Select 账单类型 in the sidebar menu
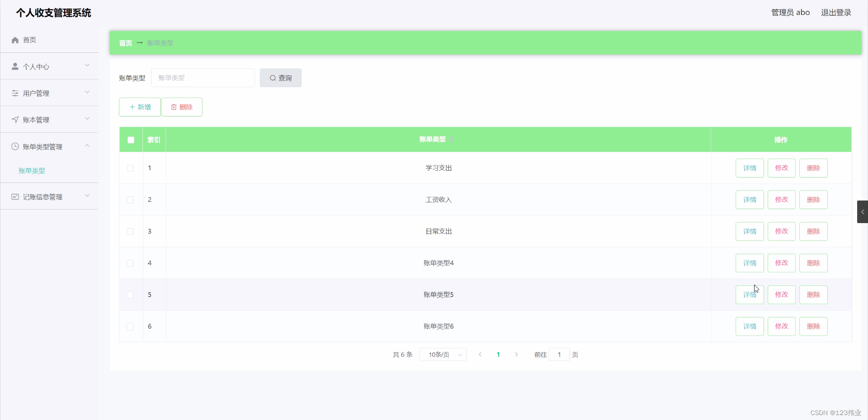Image resolution: width=868 pixels, height=420 pixels. click(32, 171)
